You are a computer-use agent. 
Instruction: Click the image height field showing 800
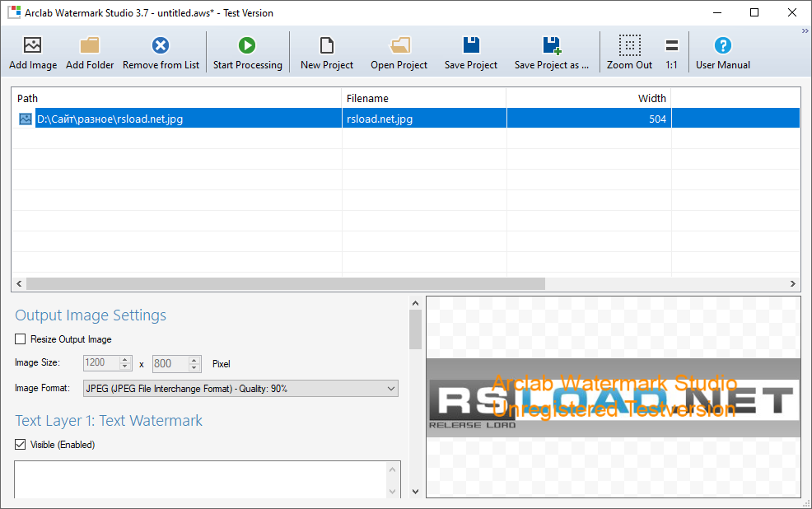170,363
